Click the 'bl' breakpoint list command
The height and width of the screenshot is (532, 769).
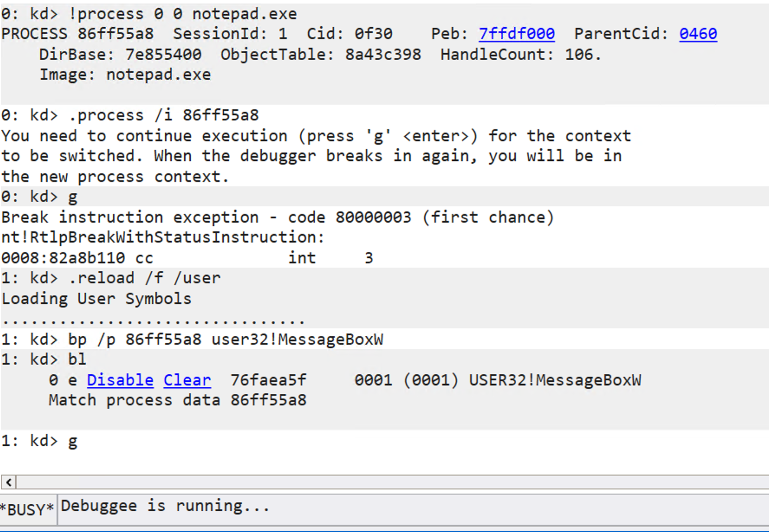click(77, 359)
